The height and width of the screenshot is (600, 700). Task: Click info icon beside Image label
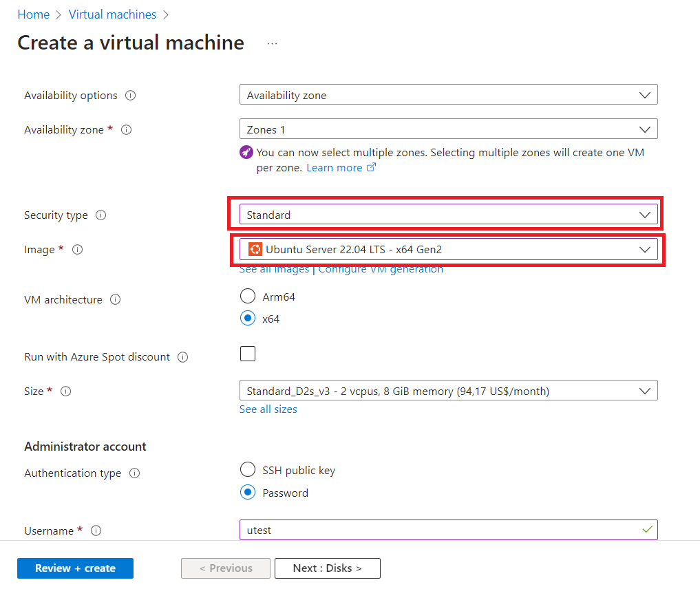pyautogui.click(x=77, y=250)
